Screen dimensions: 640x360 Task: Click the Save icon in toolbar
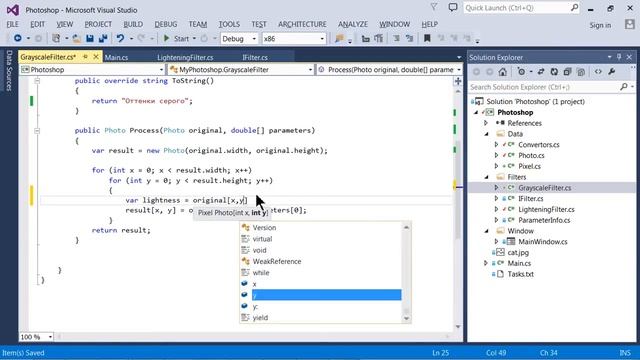coord(90,38)
